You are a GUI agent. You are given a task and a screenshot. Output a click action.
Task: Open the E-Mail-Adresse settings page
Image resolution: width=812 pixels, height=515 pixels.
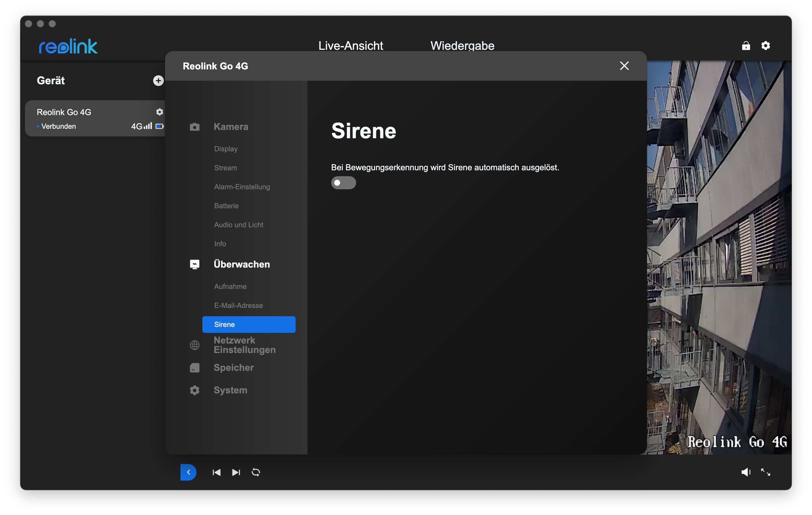[238, 305]
